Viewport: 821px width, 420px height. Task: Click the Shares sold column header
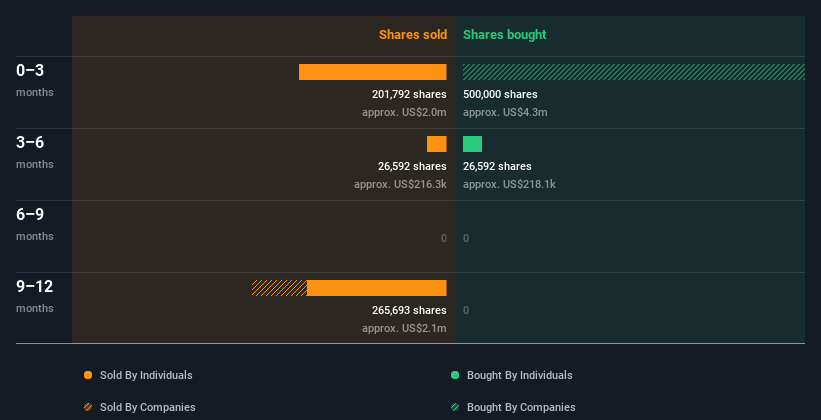[x=413, y=35]
